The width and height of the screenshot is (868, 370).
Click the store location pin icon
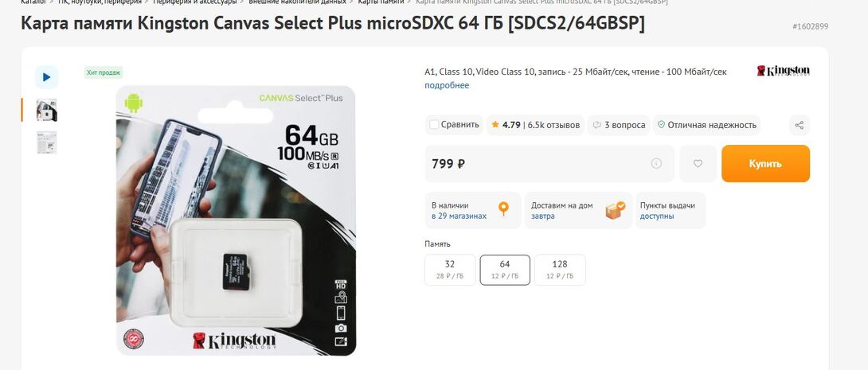[503, 209]
